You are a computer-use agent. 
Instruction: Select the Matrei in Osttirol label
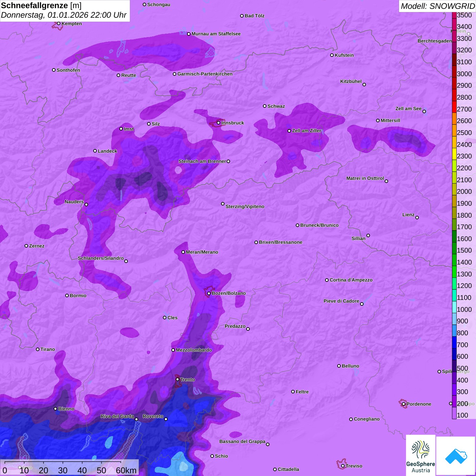pos(365,178)
